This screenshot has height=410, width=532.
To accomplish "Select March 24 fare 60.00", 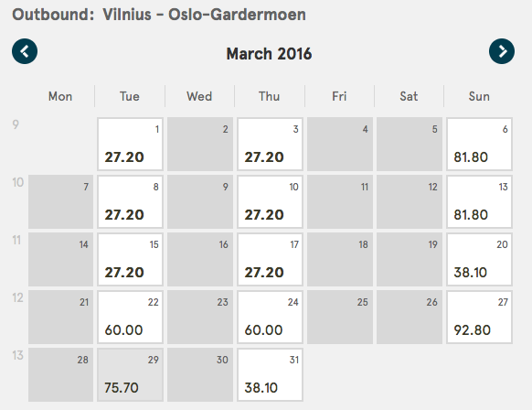I will [x=270, y=317].
